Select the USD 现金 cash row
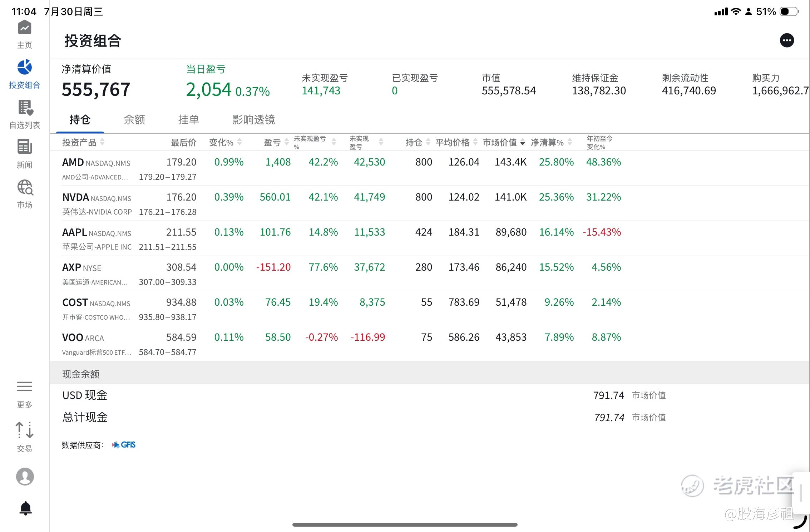This screenshot has height=532, width=810. click(430, 395)
